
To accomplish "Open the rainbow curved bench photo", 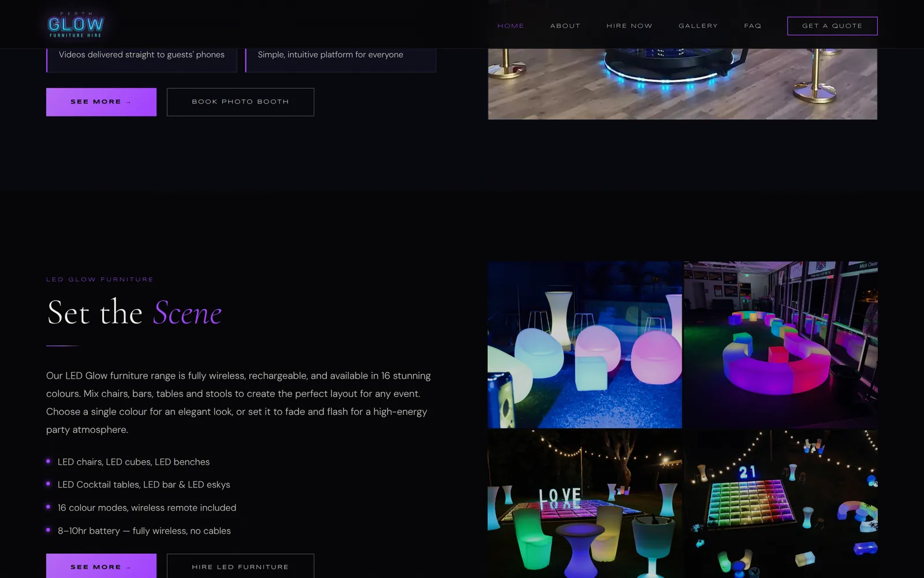I will [781, 344].
